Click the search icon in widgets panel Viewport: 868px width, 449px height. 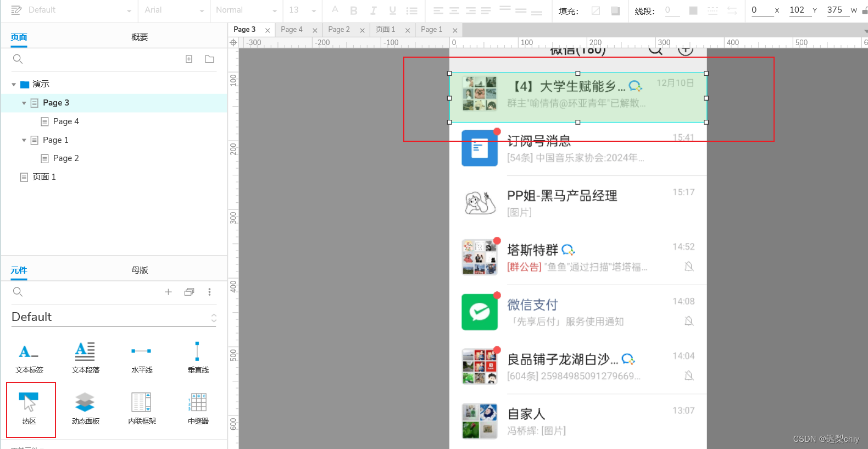tap(18, 292)
